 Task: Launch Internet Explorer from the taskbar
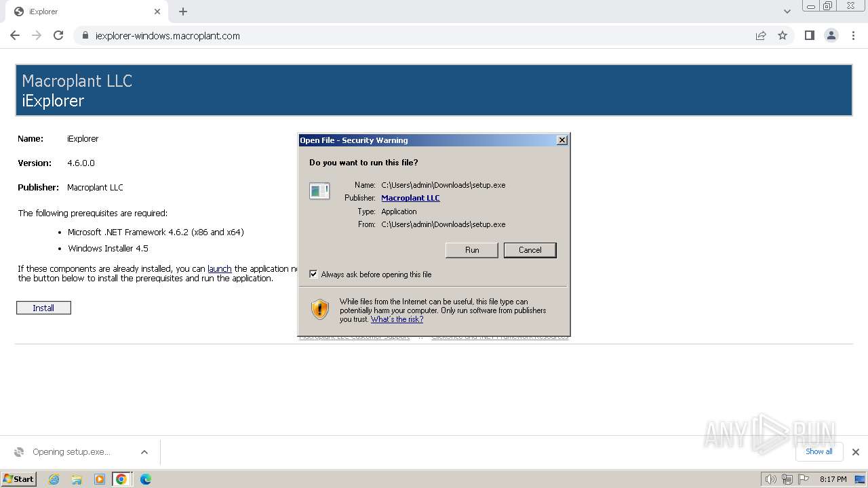54,479
